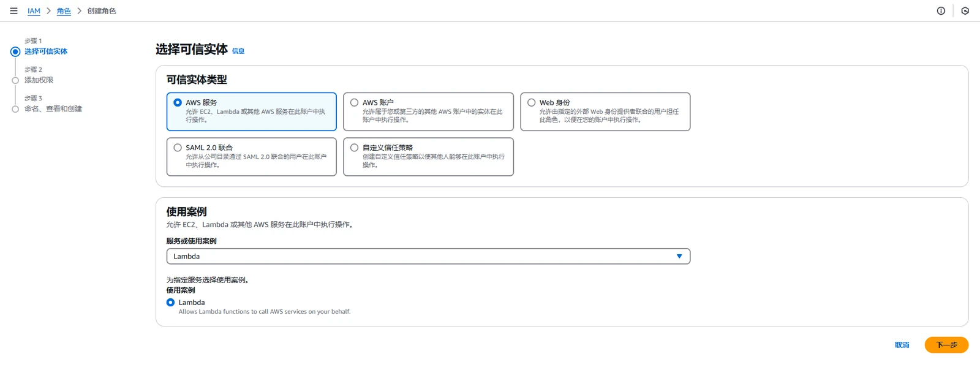
Task: Click the 选择可信实体 page title
Action: (x=192, y=50)
